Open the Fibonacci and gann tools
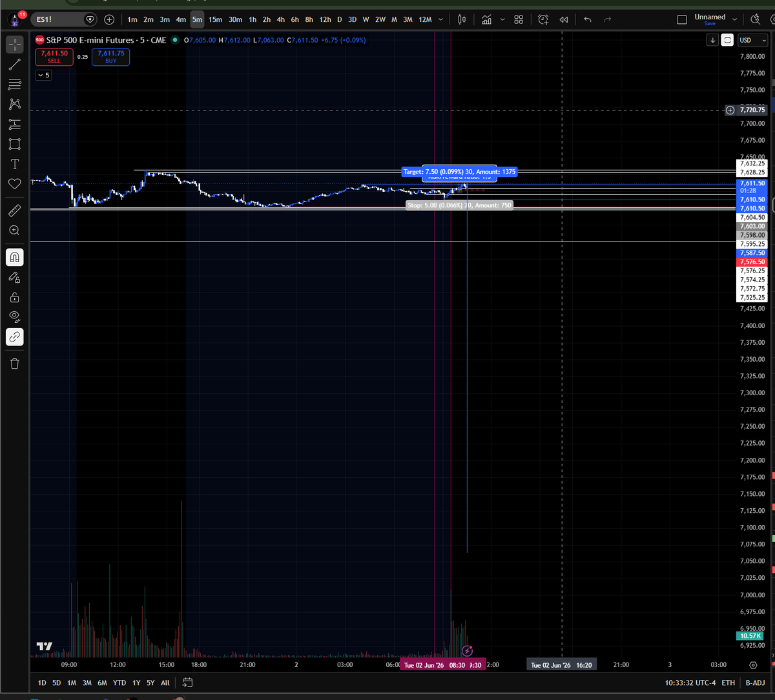The width and height of the screenshot is (775, 700). coord(15,85)
